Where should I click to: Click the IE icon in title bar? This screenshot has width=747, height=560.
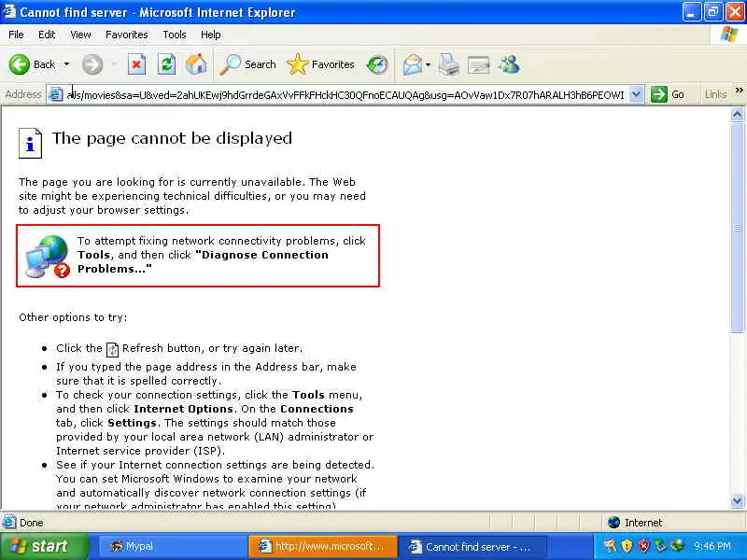coord(9,11)
